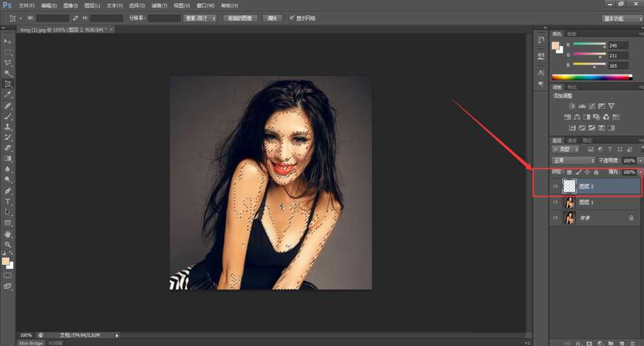Select the Horizontal Type tool
Screen dimensions: 644x346
point(8,201)
